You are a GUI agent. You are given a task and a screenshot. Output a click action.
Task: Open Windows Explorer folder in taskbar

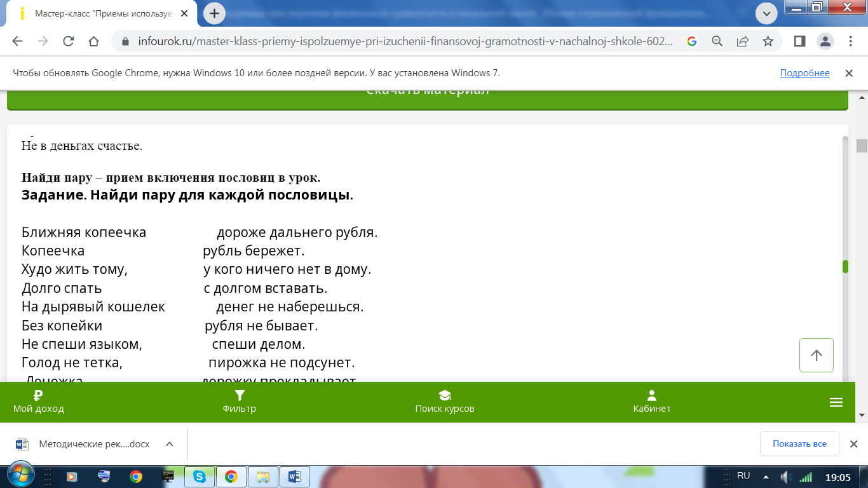tap(262, 476)
